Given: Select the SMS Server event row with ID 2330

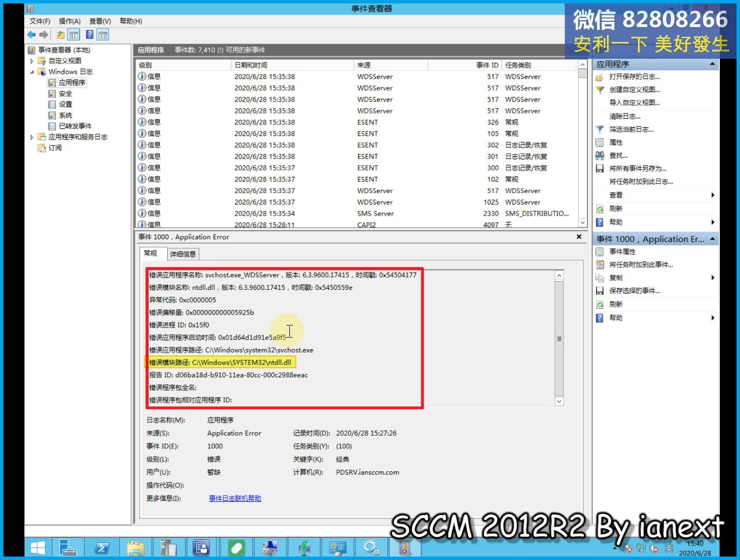Looking at the screenshot, I should [357, 214].
